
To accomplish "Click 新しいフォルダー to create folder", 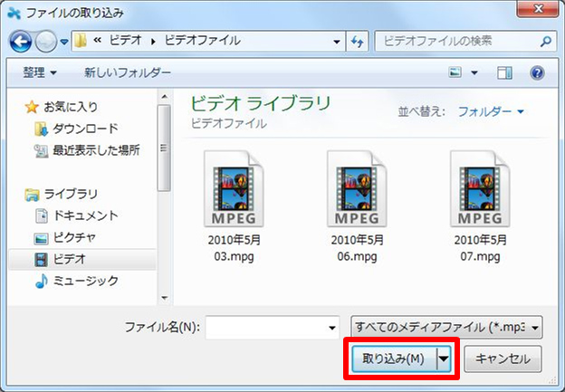I will [x=127, y=72].
